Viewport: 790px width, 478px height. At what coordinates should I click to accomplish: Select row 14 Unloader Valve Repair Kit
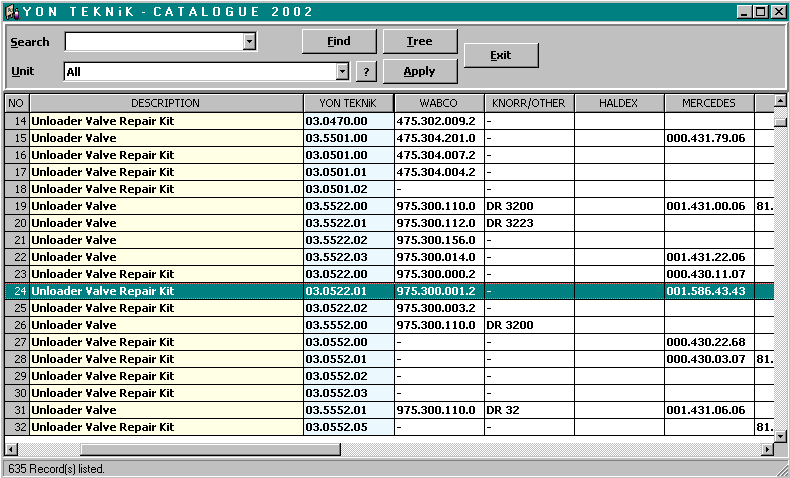tap(167, 121)
